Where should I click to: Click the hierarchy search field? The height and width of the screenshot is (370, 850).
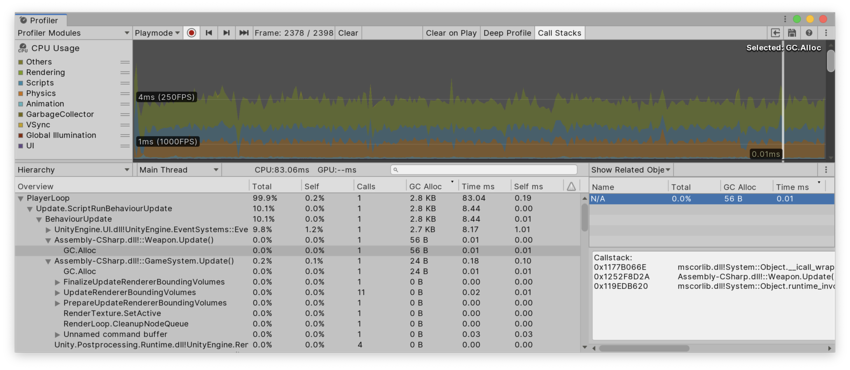(x=484, y=170)
